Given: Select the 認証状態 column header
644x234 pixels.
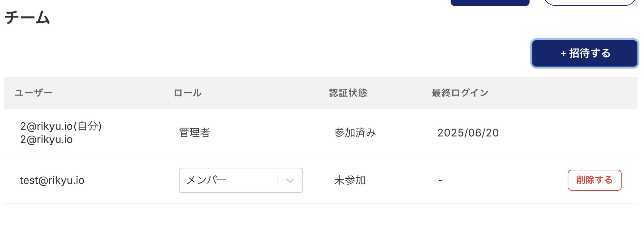Looking at the screenshot, I should 348,93.
